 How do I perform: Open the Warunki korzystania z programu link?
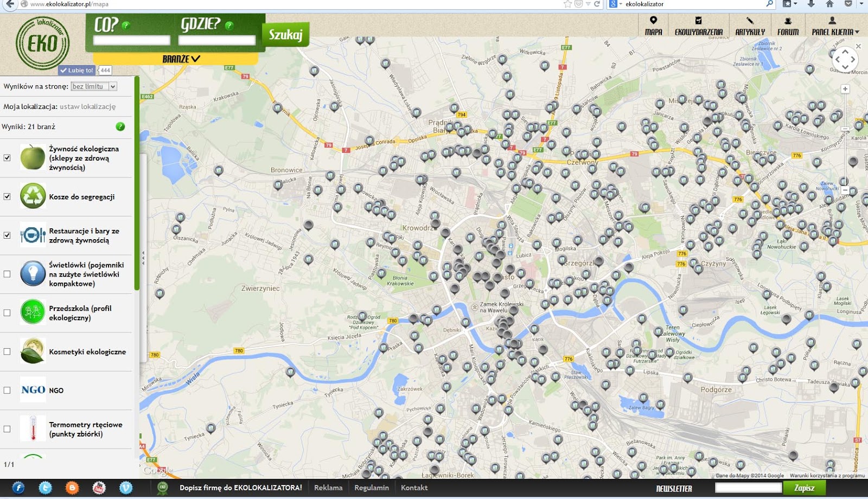(827, 476)
